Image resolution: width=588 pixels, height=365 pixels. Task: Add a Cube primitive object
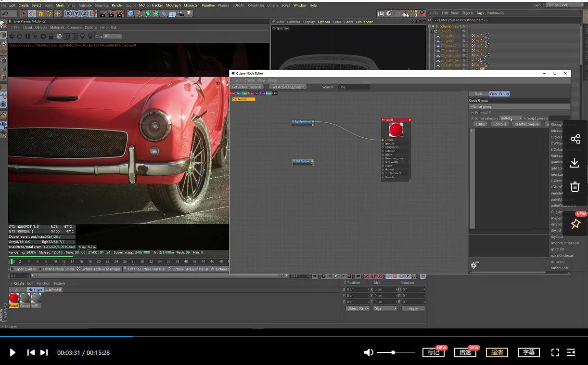tap(130, 13)
